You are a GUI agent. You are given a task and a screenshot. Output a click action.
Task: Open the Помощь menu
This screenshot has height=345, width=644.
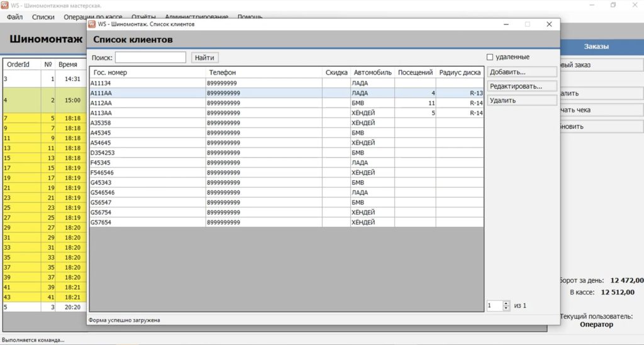[250, 17]
